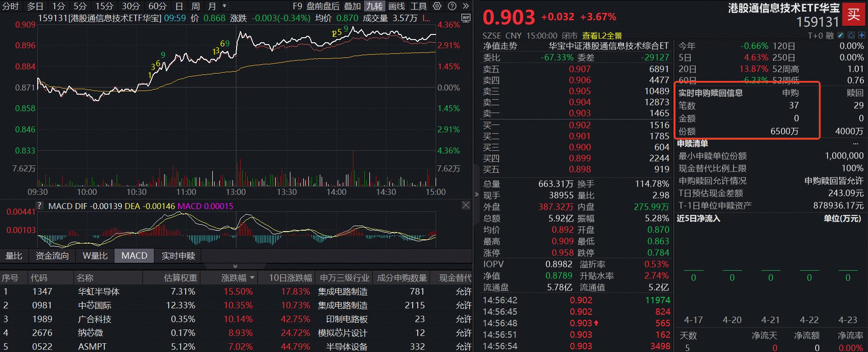Click the WP monitor icon
Screen dimensions: 868x352
[x=465, y=18]
